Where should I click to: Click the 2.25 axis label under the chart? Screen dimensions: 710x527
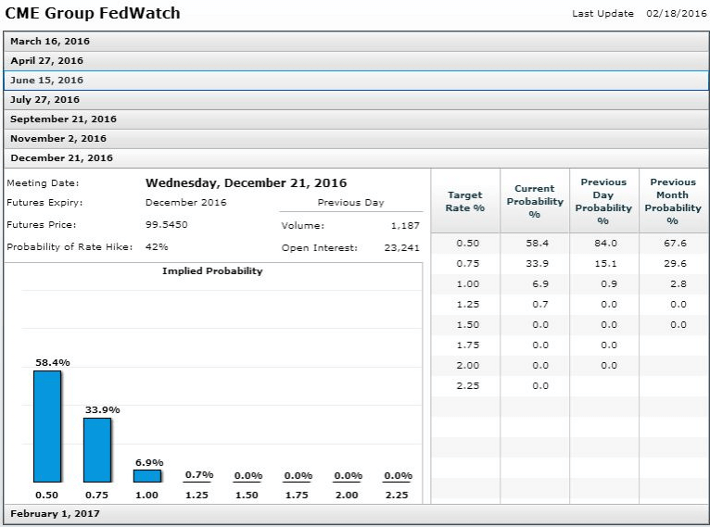(x=397, y=495)
